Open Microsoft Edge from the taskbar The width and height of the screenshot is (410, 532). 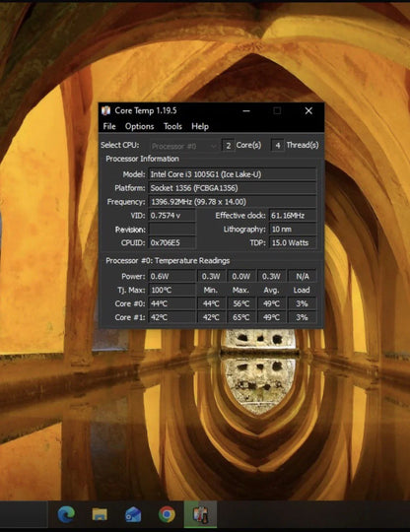click(66, 514)
